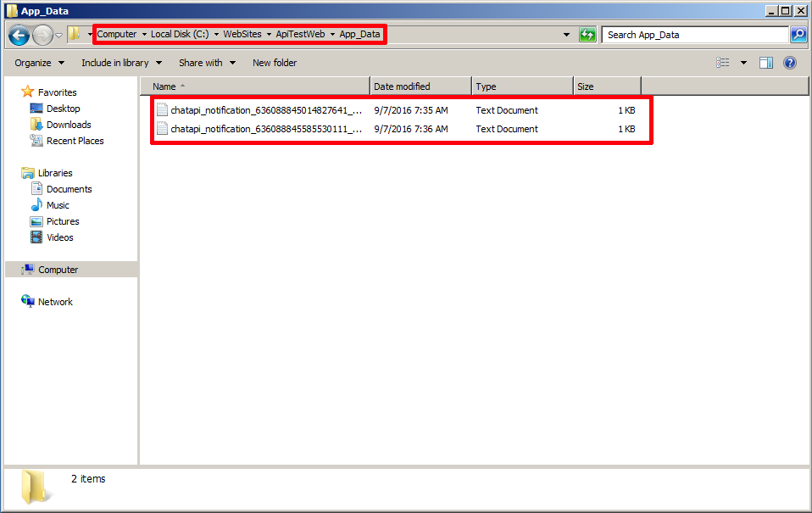Screen dimensions: 812x513
Task: Click the search magnifier icon
Action: [798, 35]
